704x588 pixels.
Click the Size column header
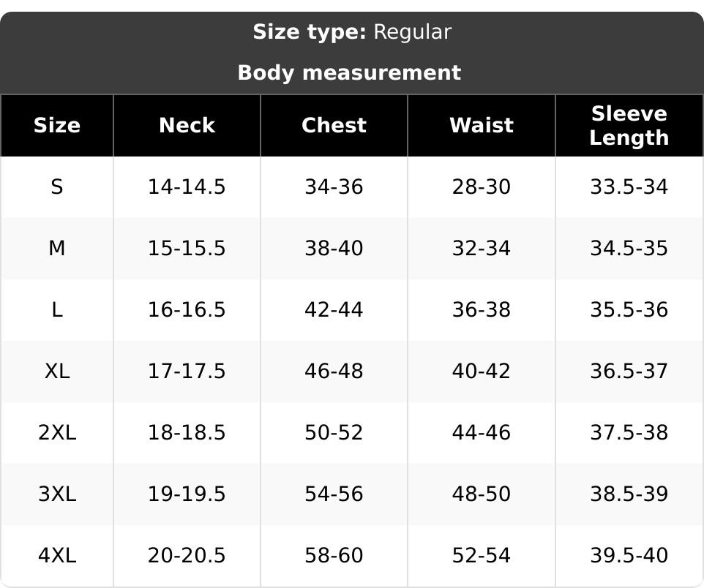coord(57,125)
